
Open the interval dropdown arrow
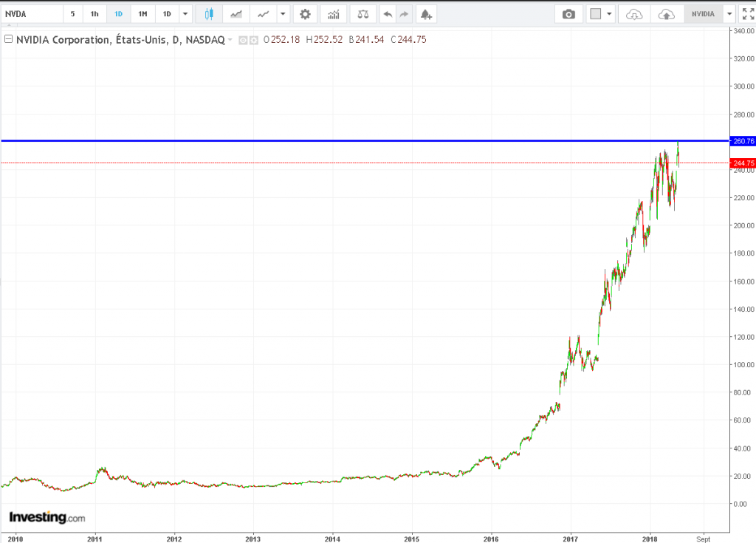pos(185,14)
